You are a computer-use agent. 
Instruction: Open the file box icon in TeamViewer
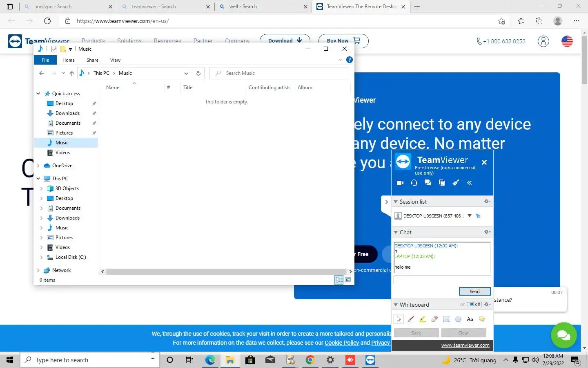[442, 183]
